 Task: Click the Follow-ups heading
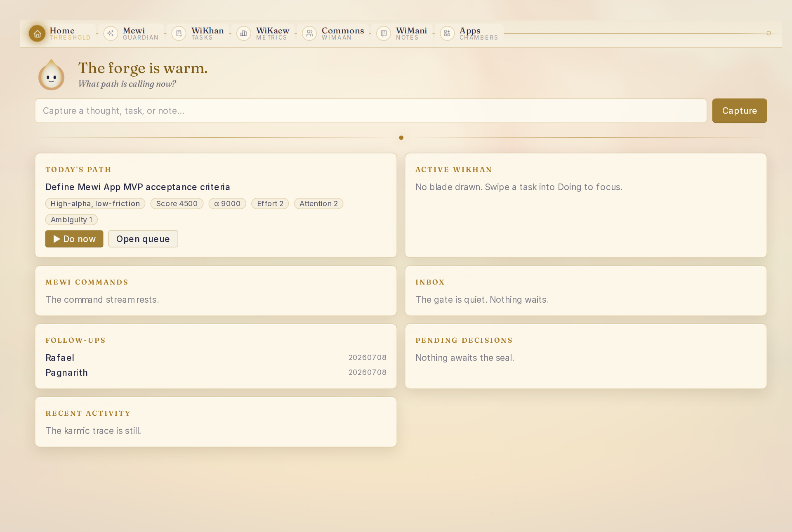coord(75,340)
